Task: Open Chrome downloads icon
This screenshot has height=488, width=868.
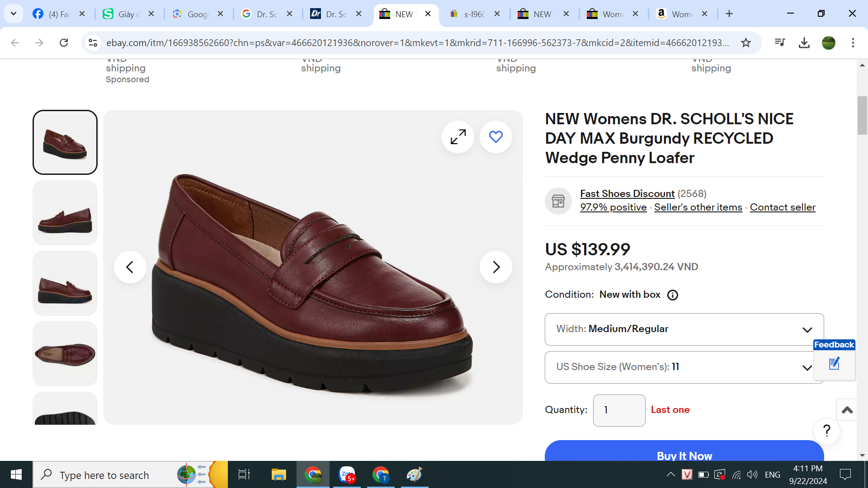Action: (x=804, y=42)
